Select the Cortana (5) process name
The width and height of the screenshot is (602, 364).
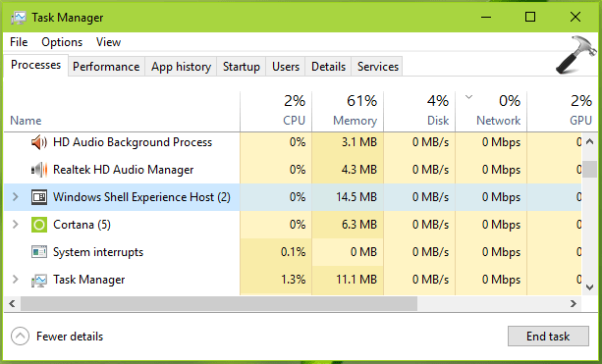[82, 225]
